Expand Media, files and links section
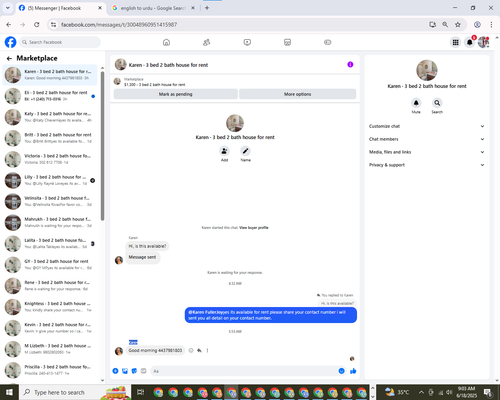Viewport: 500px width, 400px height. pyautogui.click(x=426, y=152)
